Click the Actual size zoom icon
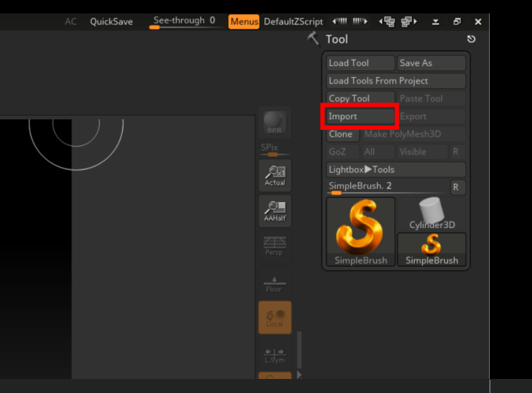 [x=275, y=176]
